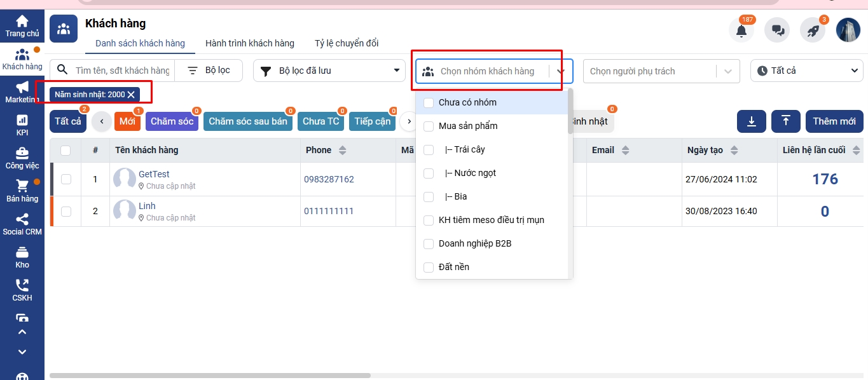868x380 pixels.
Task: Open the Tất cả time dropdown
Action: pos(807,71)
